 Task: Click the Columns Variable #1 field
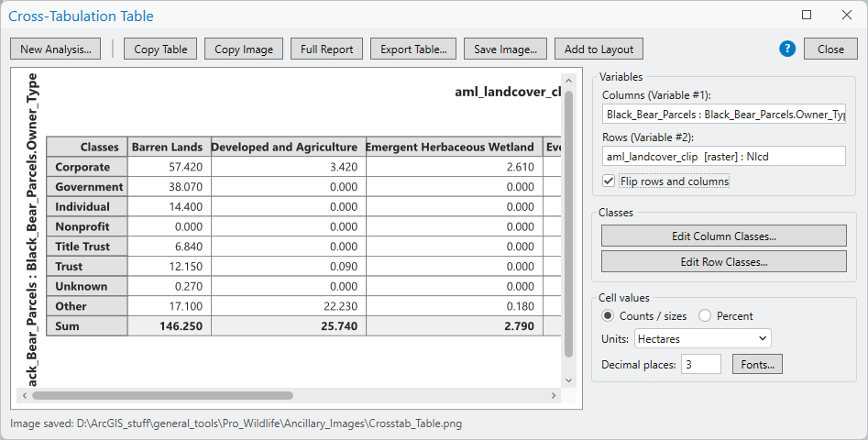[x=724, y=115]
